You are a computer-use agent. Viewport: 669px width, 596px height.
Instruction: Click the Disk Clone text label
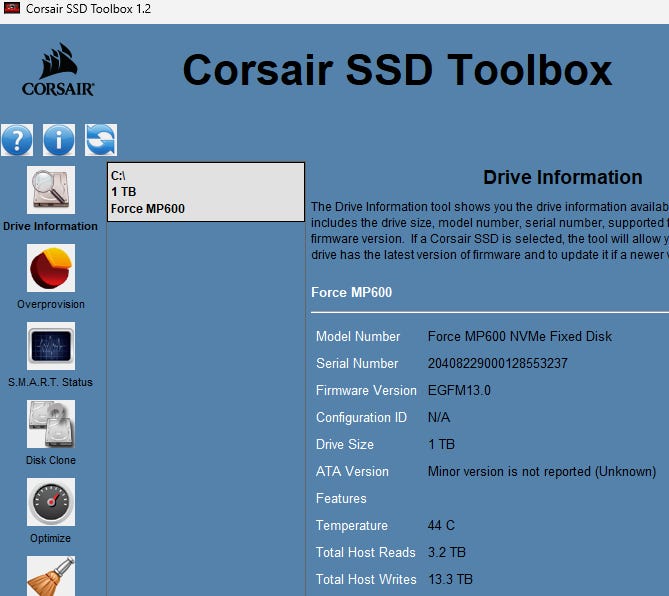click(x=50, y=460)
